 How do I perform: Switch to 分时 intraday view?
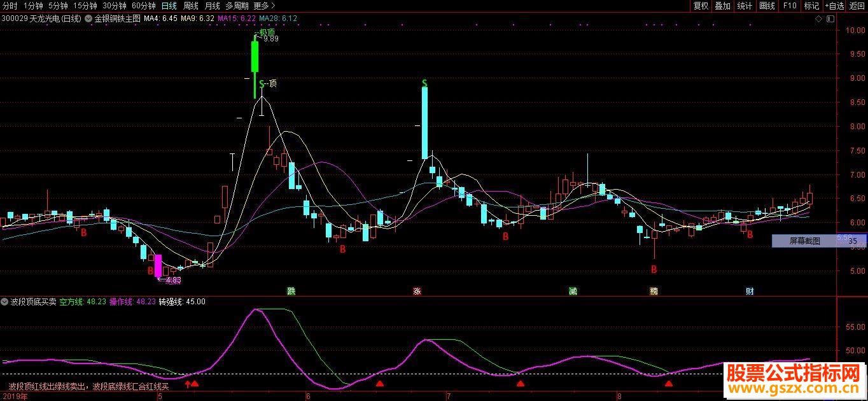10,6
